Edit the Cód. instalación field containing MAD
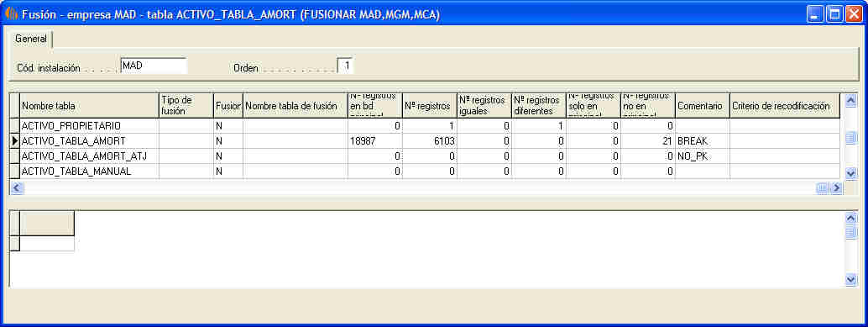The image size is (868, 327). (x=154, y=66)
